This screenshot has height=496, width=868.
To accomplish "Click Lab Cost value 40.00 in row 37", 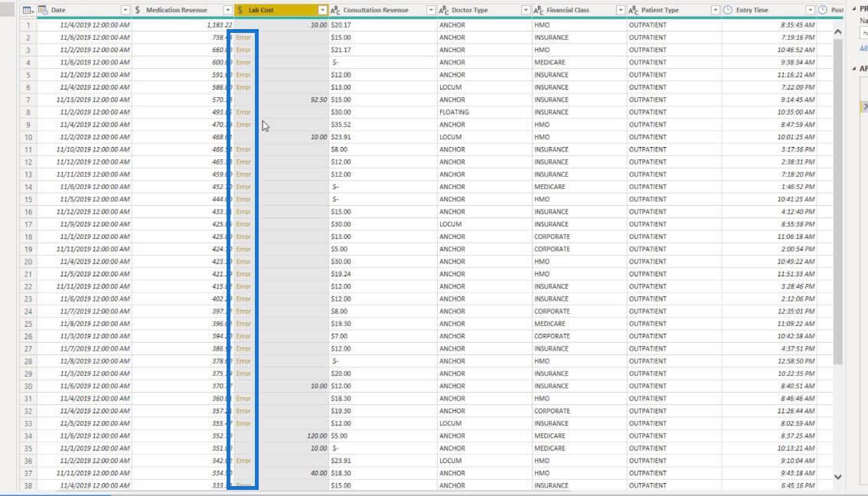I will pos(319,473).
